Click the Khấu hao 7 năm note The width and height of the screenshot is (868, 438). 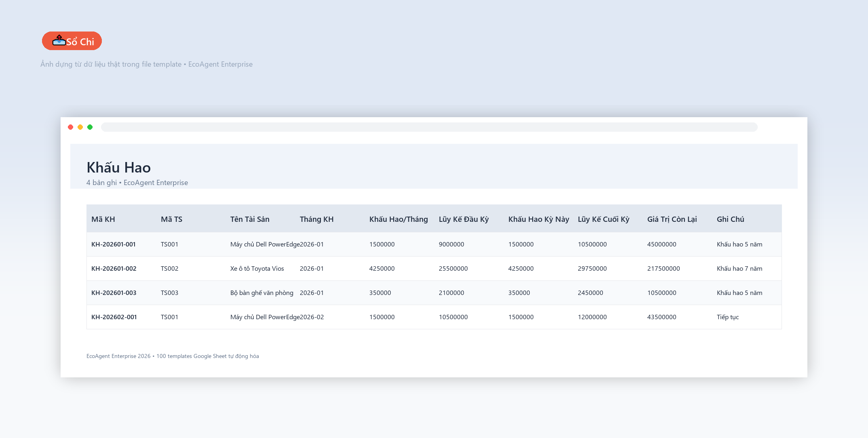coord(739,268)
